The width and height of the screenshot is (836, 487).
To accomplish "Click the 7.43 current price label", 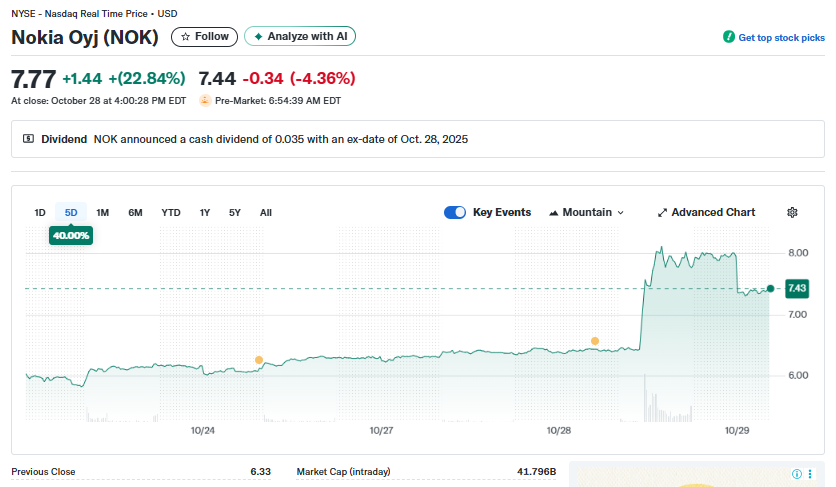I will click(797, 288).
